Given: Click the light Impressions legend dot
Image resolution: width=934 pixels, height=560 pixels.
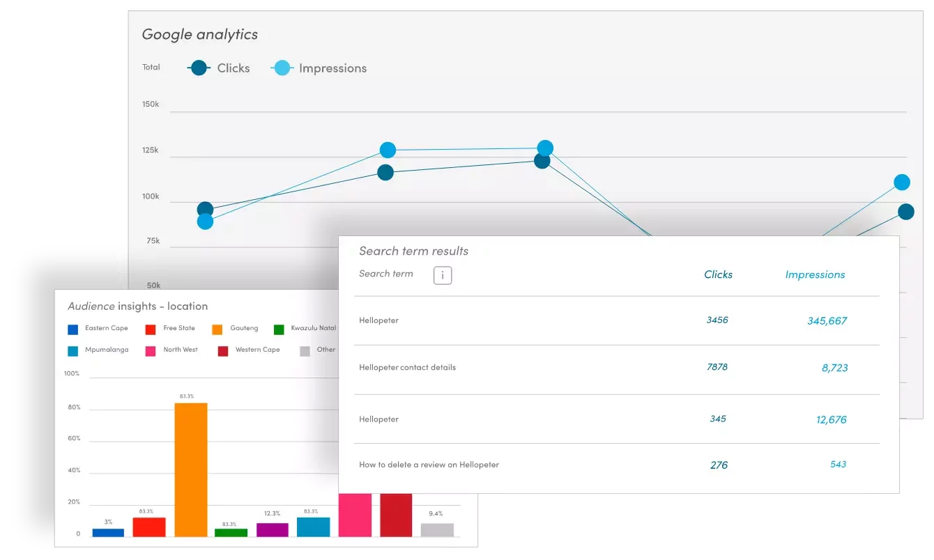Looking at the screenshot, I should click(x=282, y=68).
